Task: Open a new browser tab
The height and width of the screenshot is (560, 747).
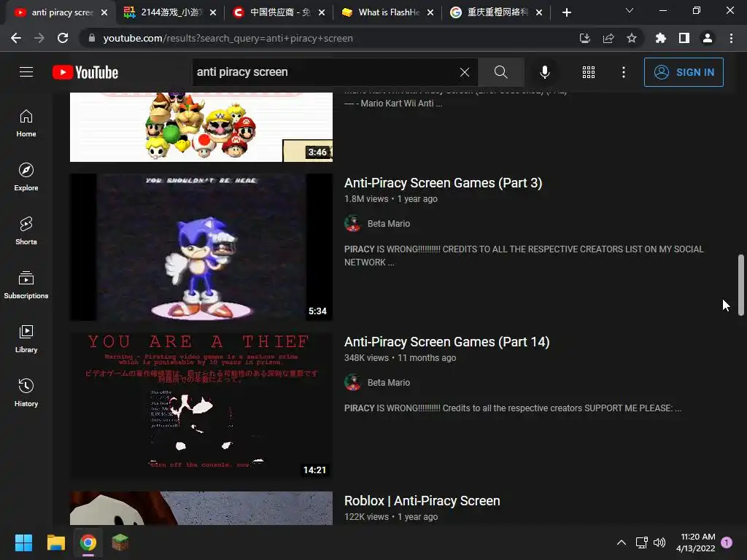Action: [566, 12]
